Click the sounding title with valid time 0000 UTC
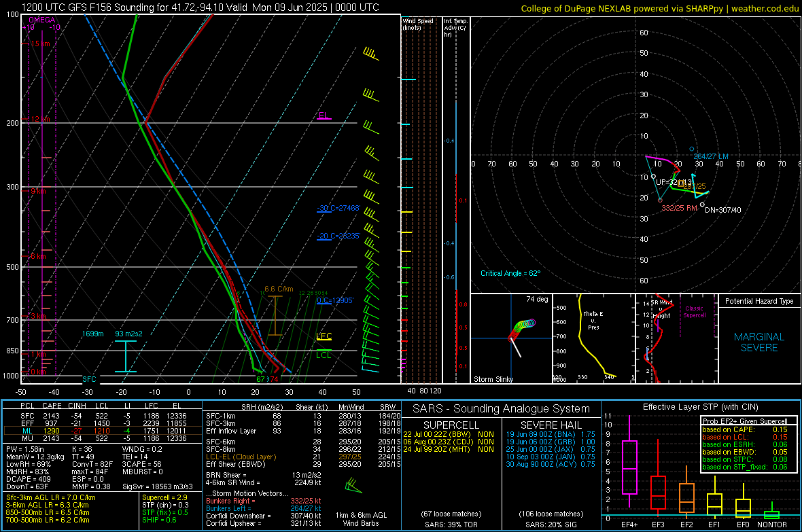This screenshot has height=532, width=802. (x=200, y=7)
